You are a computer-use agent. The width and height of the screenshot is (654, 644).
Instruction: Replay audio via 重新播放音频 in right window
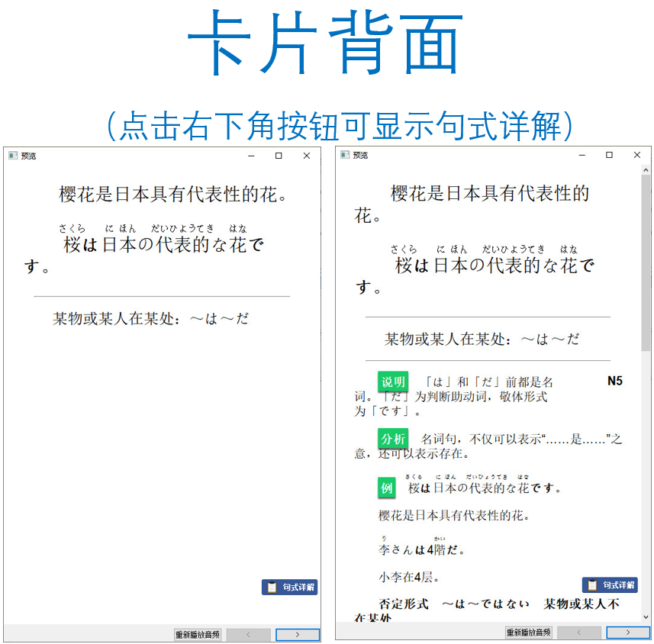[x=528, y=633]
